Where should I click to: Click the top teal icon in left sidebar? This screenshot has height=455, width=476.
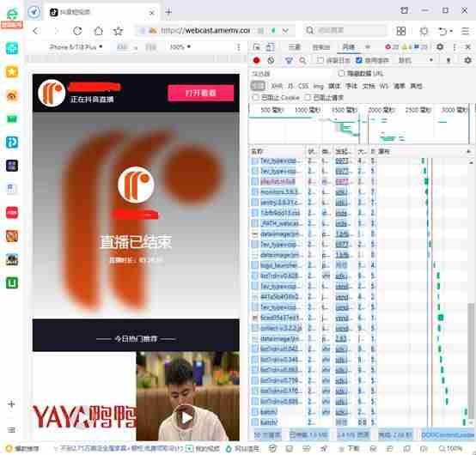pos(12,48)
